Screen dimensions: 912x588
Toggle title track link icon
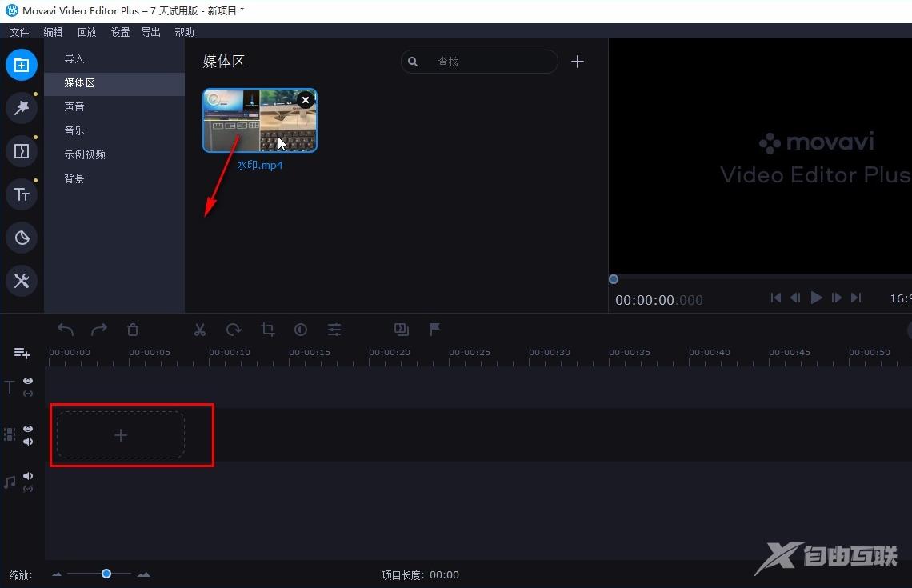coord(28,394)
